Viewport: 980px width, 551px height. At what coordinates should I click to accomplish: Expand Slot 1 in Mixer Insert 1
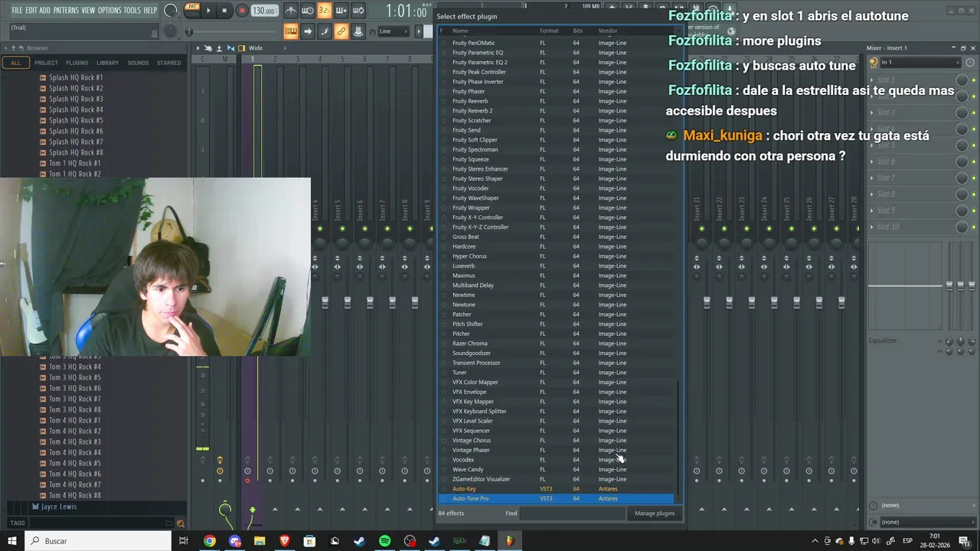click(873, 80)
